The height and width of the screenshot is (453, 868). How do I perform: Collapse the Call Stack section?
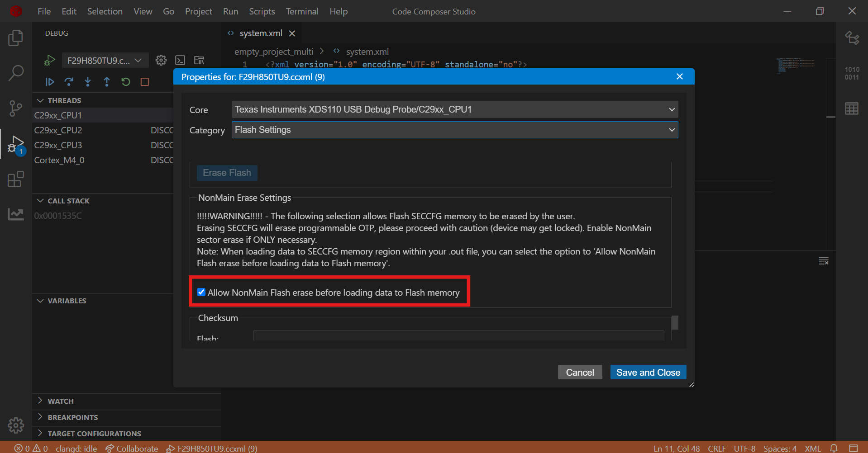point(40,200)
